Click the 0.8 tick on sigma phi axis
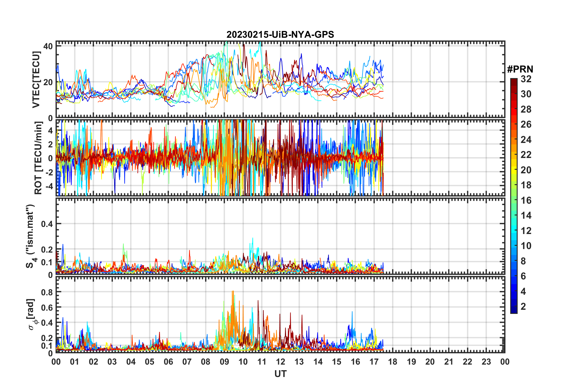Screen dimensions: 561x392 (47, 292)
